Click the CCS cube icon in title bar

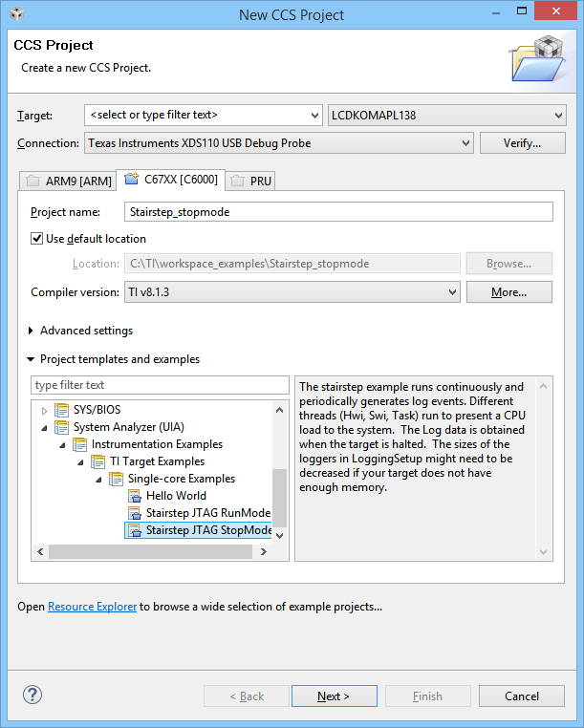tap(16, 14)
